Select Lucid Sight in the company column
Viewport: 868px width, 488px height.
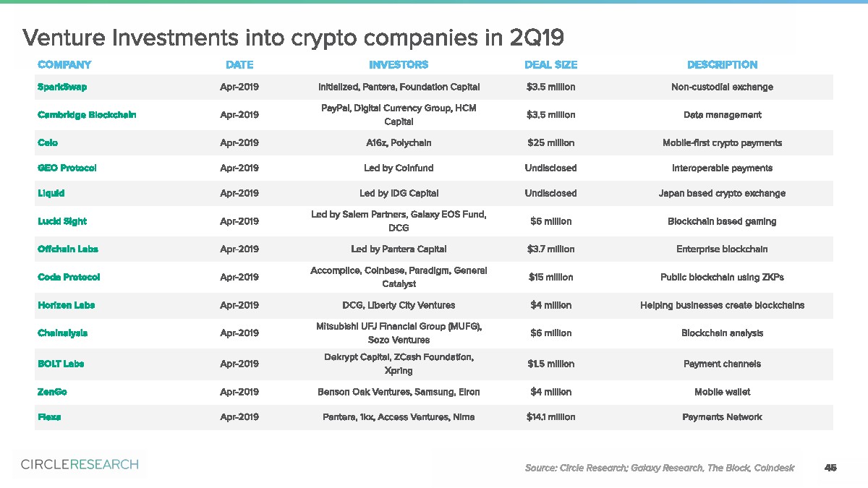coord(62,222)
